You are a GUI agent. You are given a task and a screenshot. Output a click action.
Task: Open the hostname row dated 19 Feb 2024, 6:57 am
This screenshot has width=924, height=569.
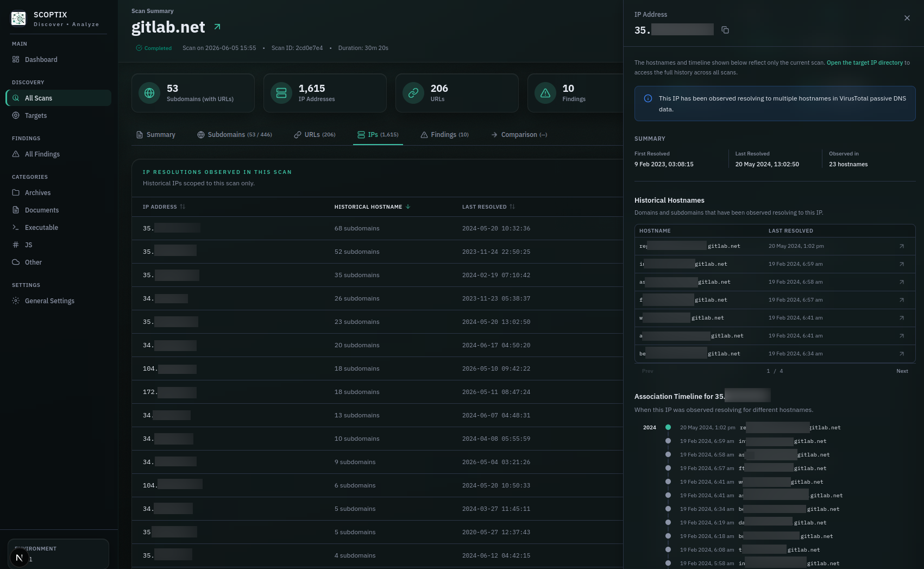[775, 300]
